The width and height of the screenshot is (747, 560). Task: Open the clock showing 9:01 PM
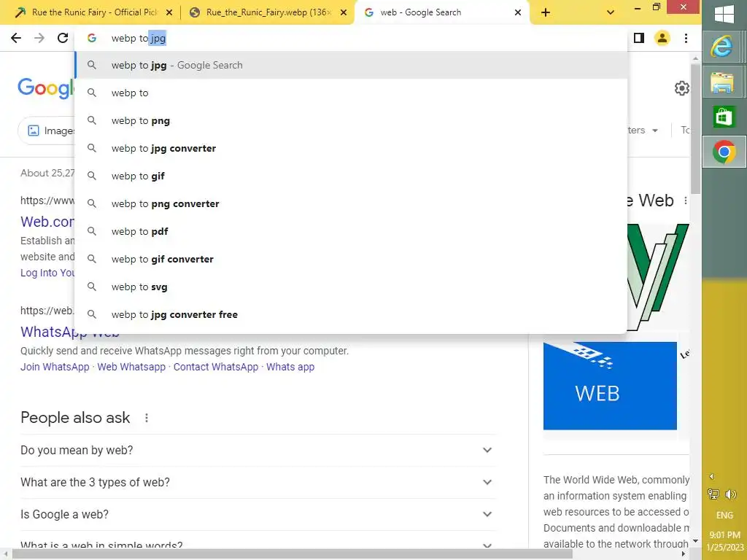point(724,541)
